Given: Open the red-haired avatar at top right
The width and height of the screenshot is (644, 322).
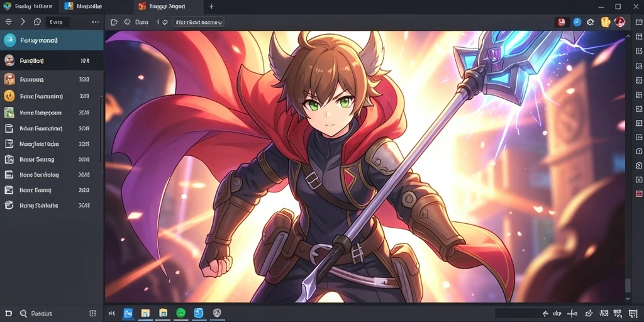Looking at the screenshot, I should click(x=619, y=22).
